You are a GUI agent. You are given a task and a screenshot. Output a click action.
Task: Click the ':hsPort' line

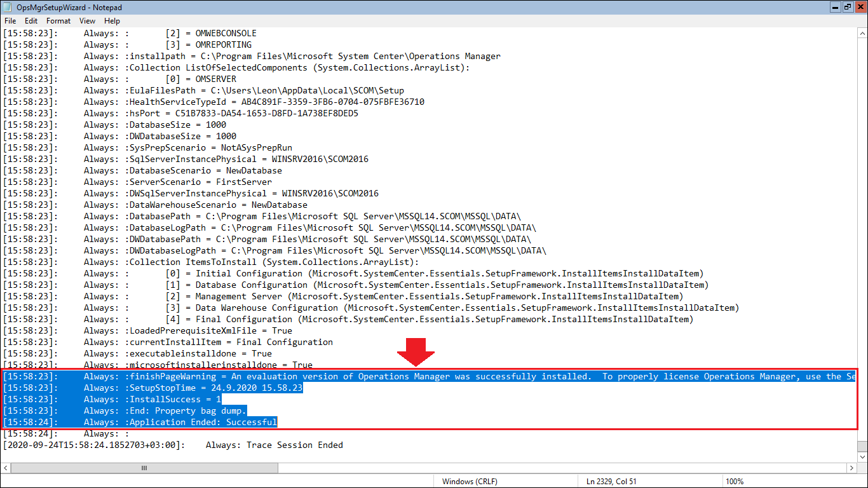(180, 113)
